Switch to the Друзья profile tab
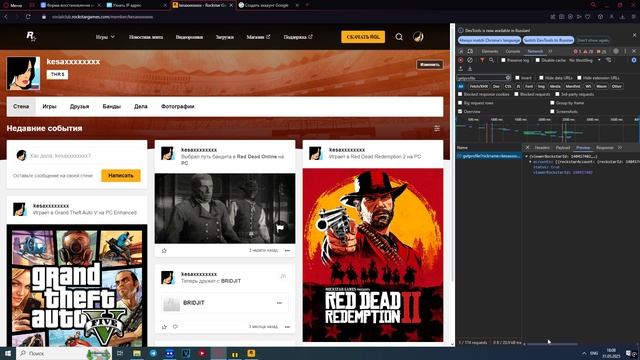 click(x=79, y=106)
